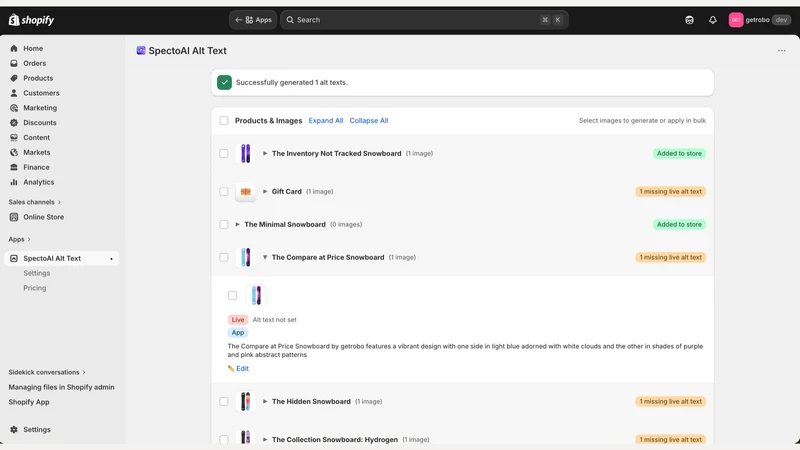Screen dimensions: 800x450
Task: Check The Minimal Snowboard row checkbox
Action: (x=223, y=224)
